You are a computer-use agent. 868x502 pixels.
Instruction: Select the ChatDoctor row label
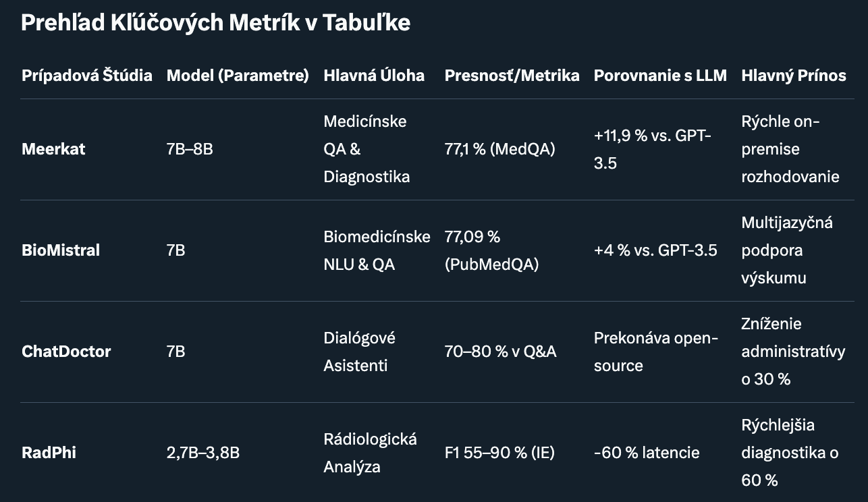tap(66, 352)
